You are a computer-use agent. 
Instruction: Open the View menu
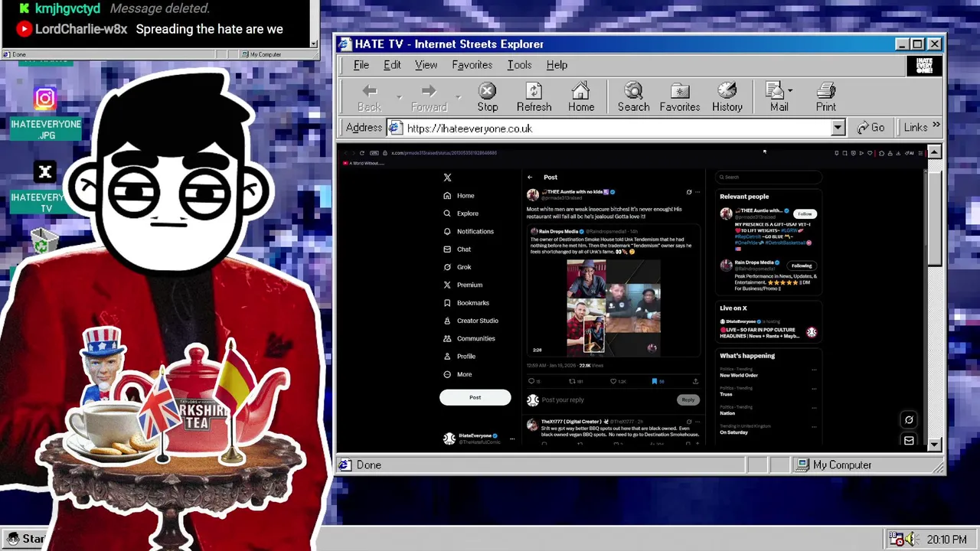[x=426, y=65]
